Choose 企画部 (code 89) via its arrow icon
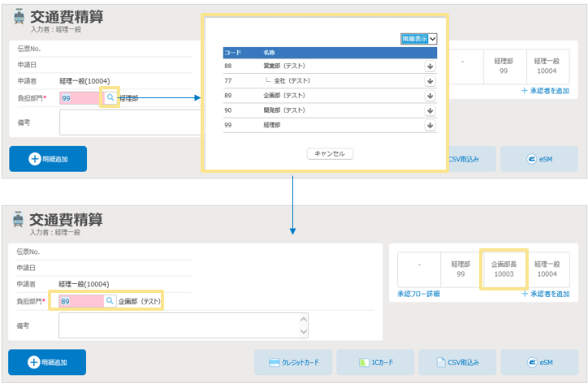The width and height of the screenshot is (588, 383). coord(430,96)
